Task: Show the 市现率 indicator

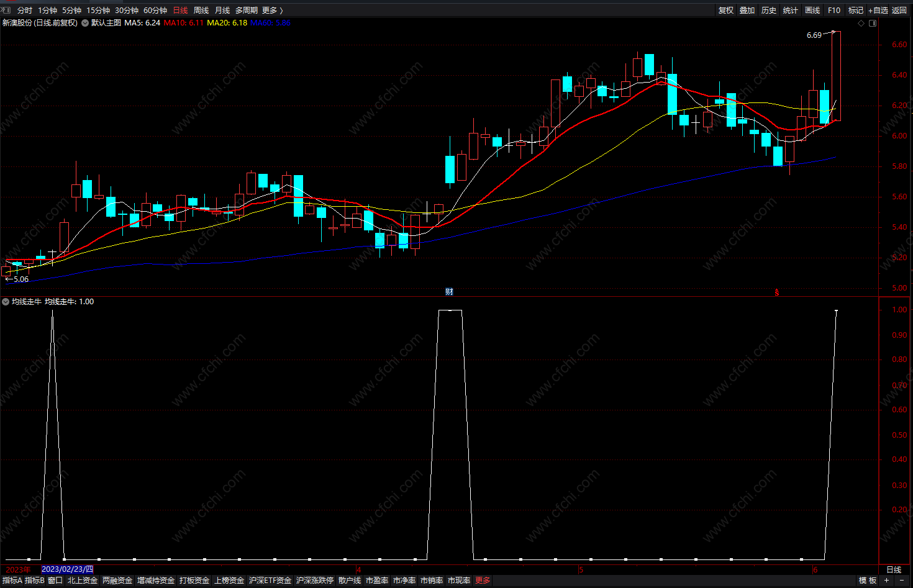Action: click(x=459, y=581)
